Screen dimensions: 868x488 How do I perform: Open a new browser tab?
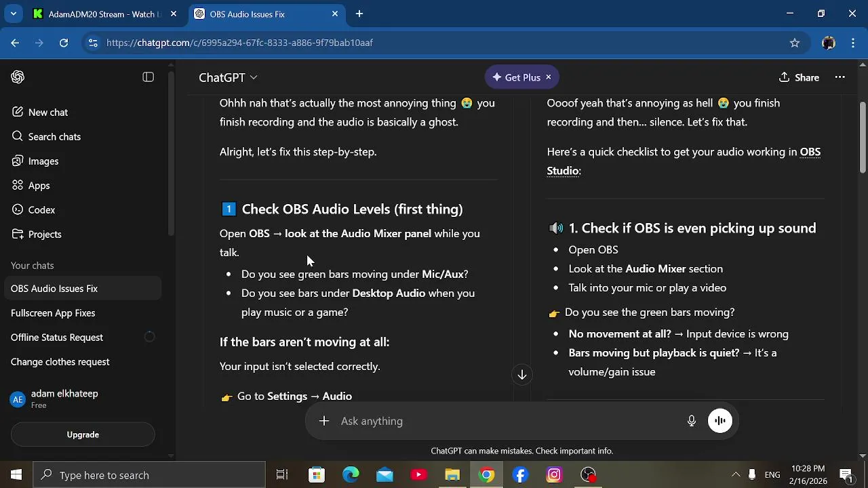pos(359,14)
